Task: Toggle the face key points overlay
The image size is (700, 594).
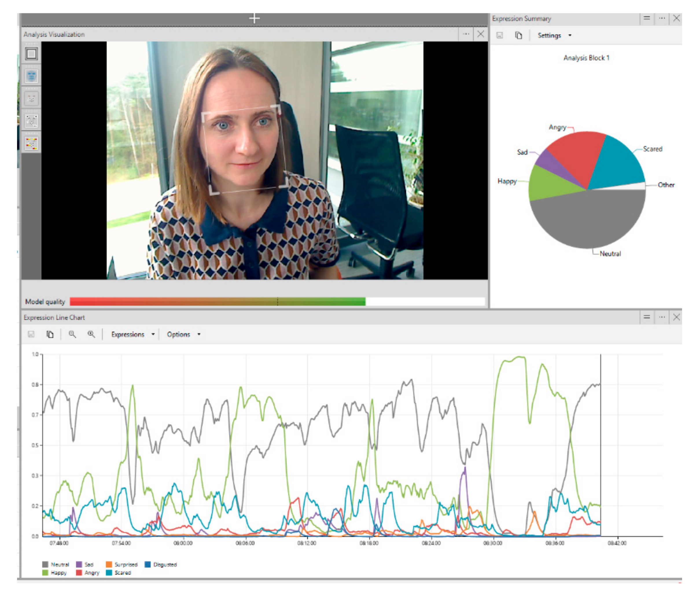Action: coord(31,98)
